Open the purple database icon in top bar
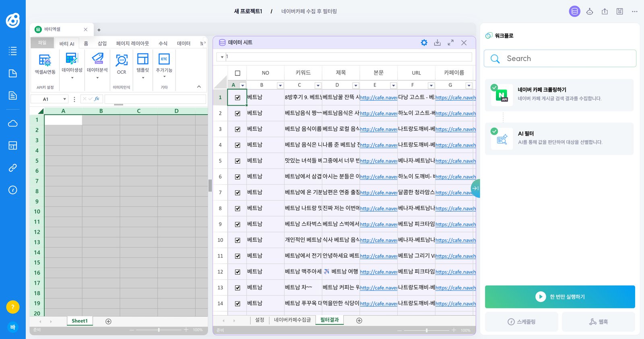644x339 pixels. click(575, 11)
